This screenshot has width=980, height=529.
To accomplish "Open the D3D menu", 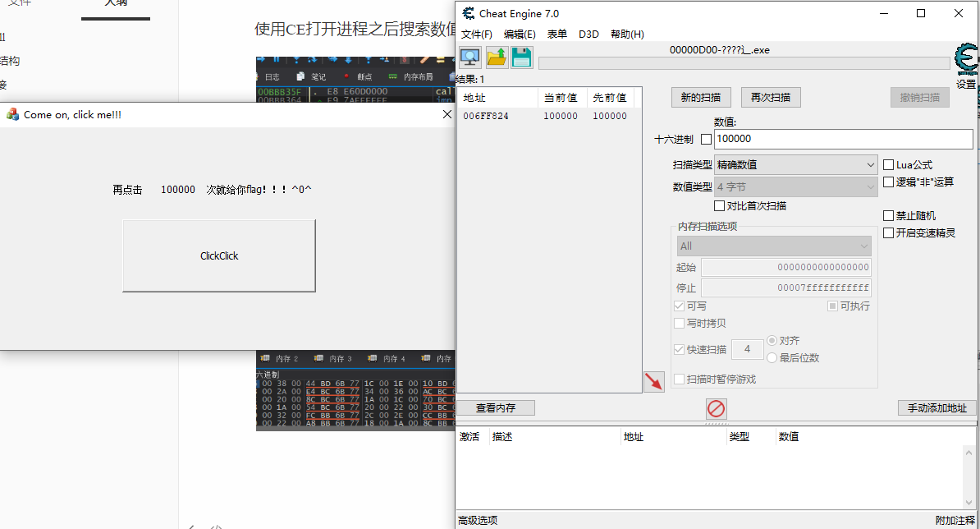I will [x=588, y=34].
